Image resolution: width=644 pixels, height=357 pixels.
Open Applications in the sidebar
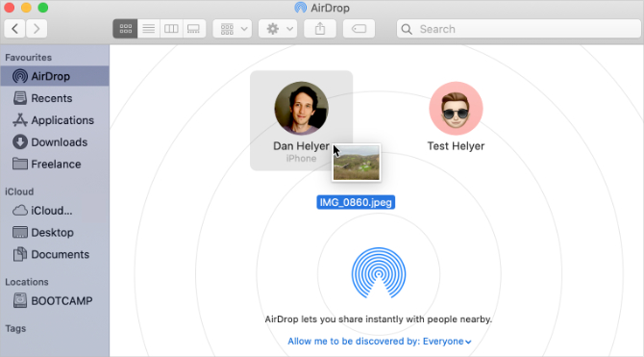(x=55, y=120)
